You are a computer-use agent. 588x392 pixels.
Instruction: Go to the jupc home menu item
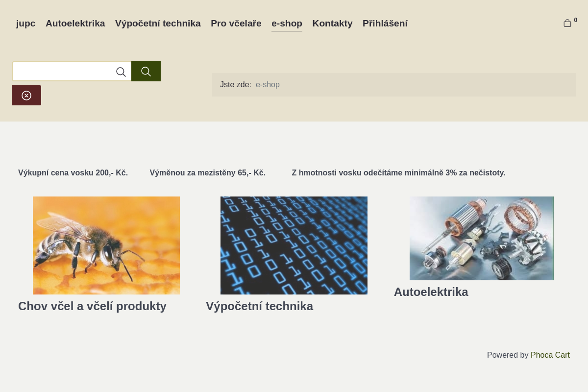tap(25, 24)
